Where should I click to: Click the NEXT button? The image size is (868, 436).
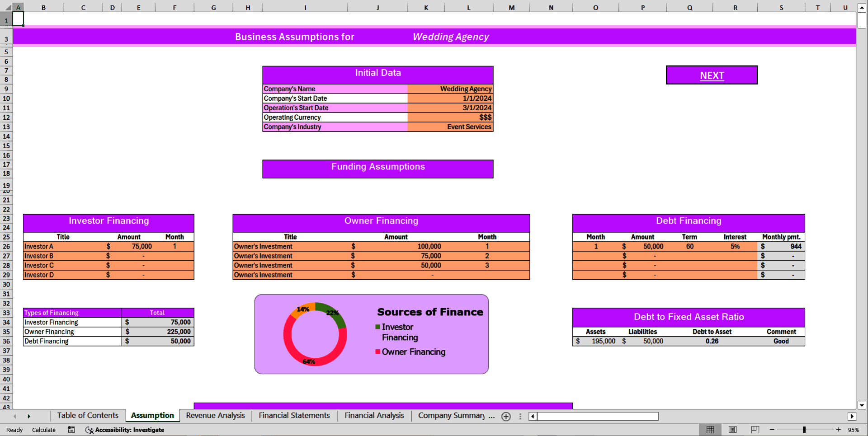coord(711,75)
